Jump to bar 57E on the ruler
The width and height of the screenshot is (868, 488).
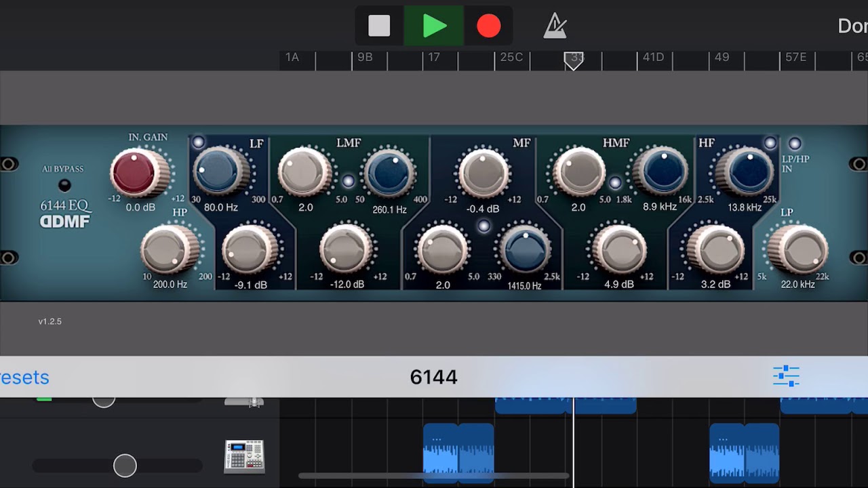[796, 57]
